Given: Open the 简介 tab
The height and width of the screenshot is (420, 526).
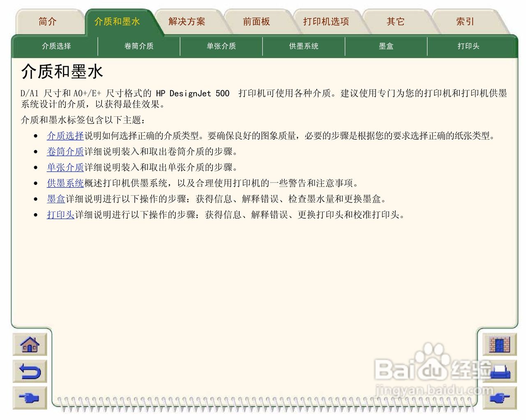Looking at the screenshot, I should 47,22.
